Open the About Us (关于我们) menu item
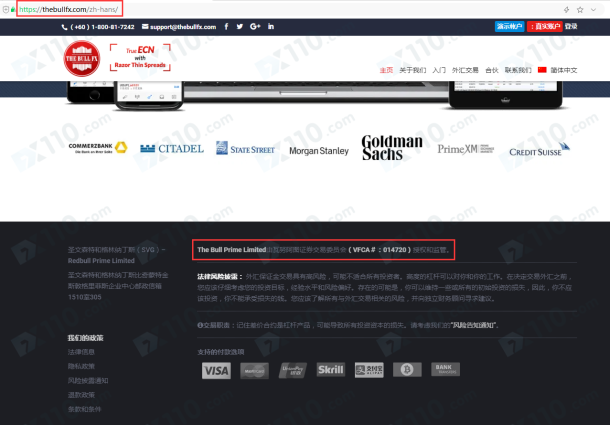The width and height of the screenshot is (610, 425). [413, 70]
